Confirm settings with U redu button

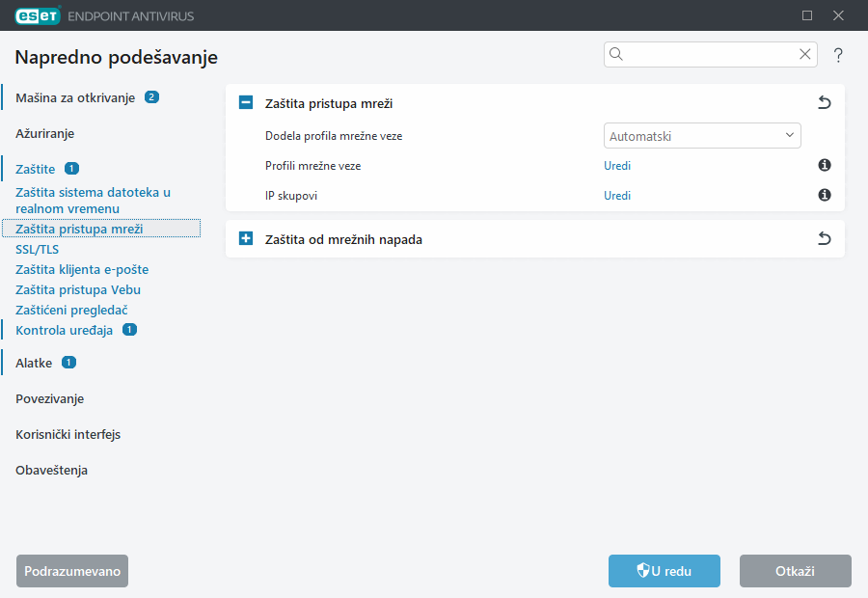[665, 571]
